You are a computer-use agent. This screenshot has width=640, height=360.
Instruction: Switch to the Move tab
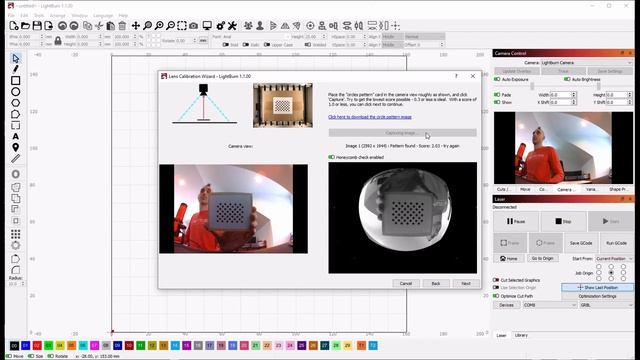(525, 189)
